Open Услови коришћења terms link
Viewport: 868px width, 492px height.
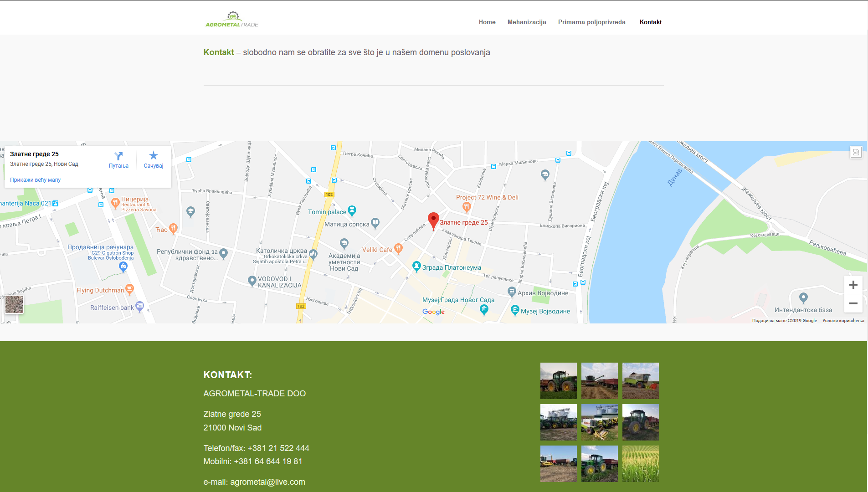click(x=843, y=321)
